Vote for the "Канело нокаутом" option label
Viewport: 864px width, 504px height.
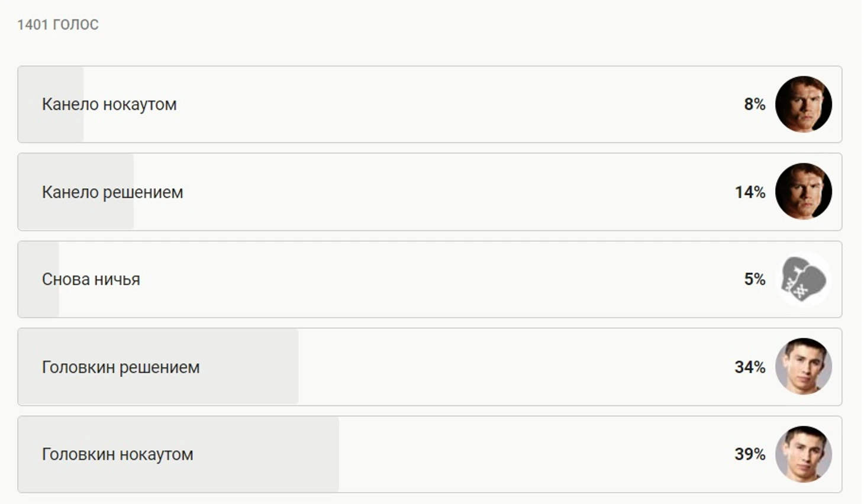click(x=109, y=104)
